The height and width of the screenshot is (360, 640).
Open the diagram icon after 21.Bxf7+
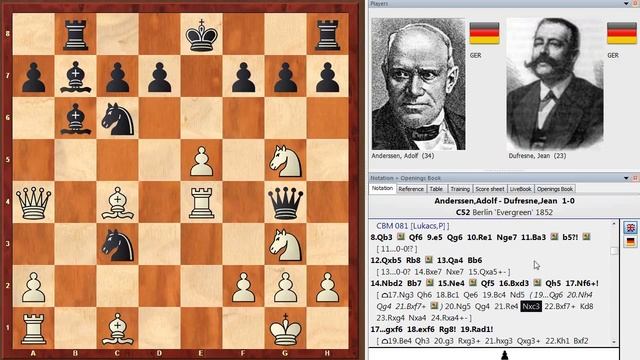click(434, 306)
